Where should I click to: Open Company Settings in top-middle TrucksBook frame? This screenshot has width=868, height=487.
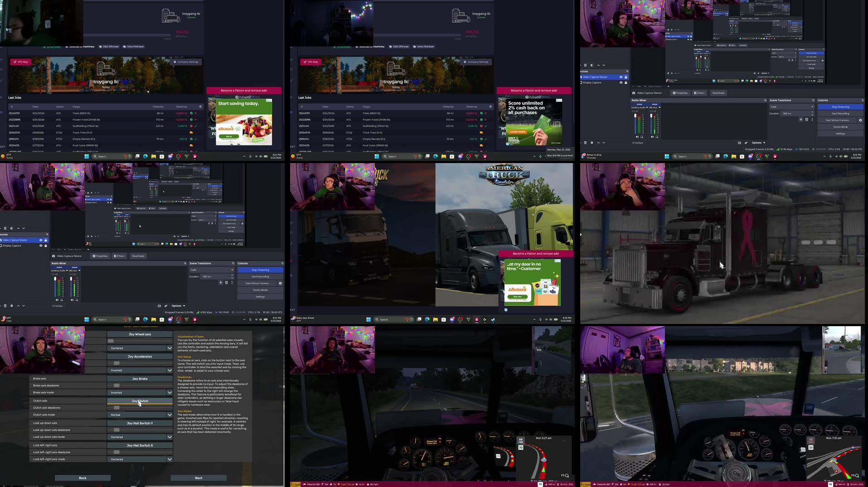(476, 62)
